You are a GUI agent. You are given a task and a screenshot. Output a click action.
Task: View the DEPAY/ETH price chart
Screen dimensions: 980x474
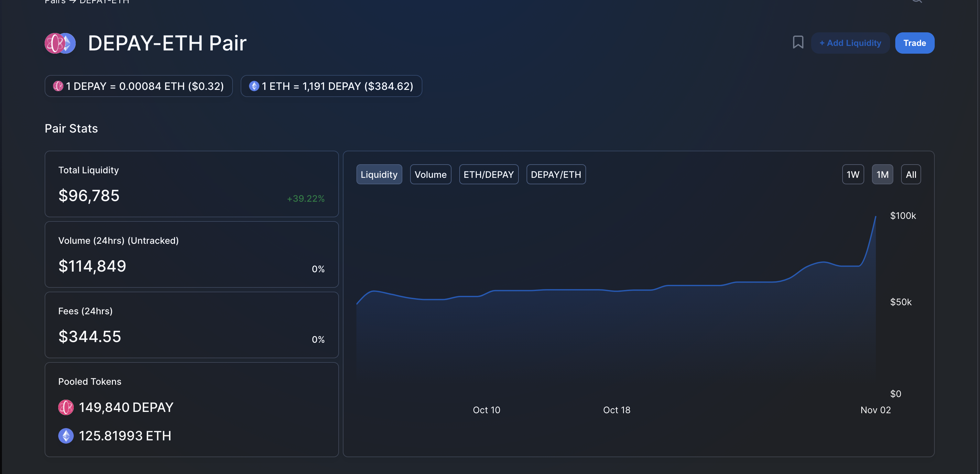[x=556, y=174]
